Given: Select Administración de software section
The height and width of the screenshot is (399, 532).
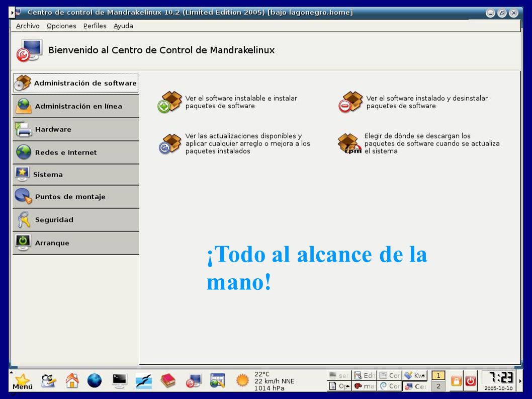Looking at the screenshot, I should pyautogui.click(x=75, y=83).
